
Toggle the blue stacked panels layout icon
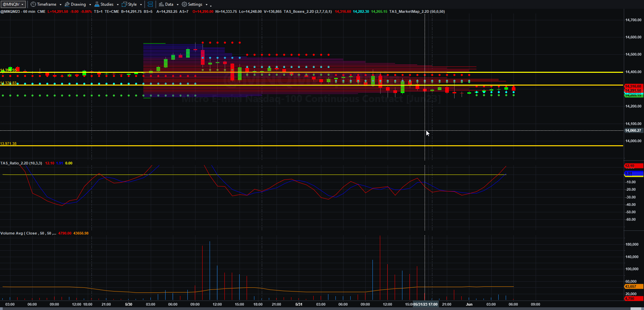tap(150, 4)
